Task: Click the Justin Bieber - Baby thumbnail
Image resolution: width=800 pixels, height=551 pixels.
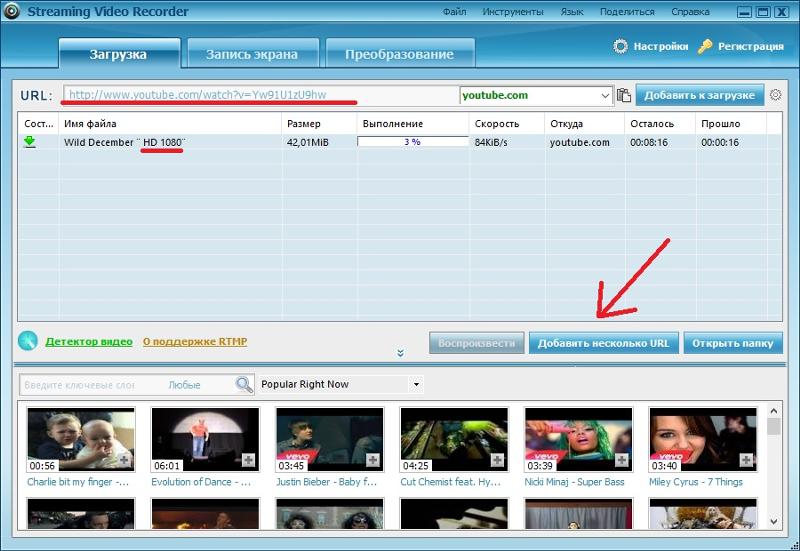Action: [330, 439]
